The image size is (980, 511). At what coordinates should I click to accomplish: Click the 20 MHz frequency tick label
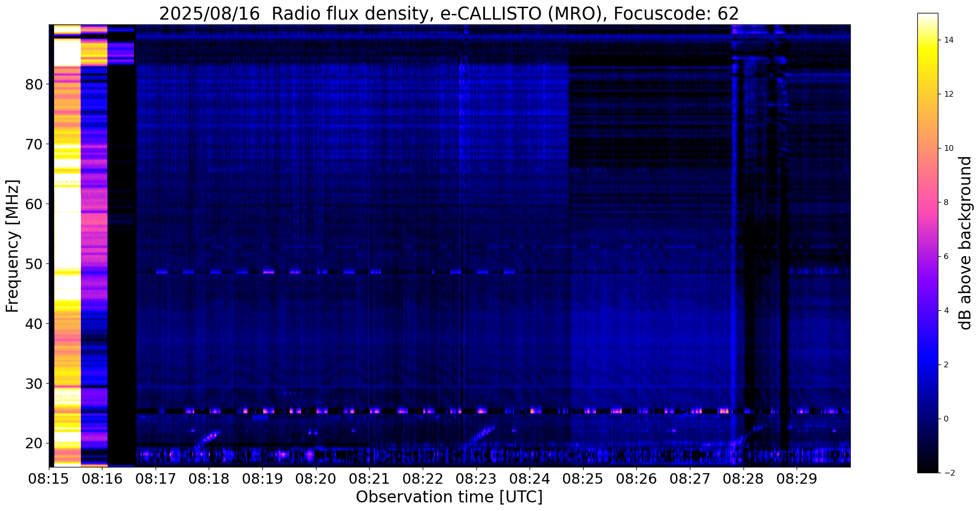(x=34, y=443)
